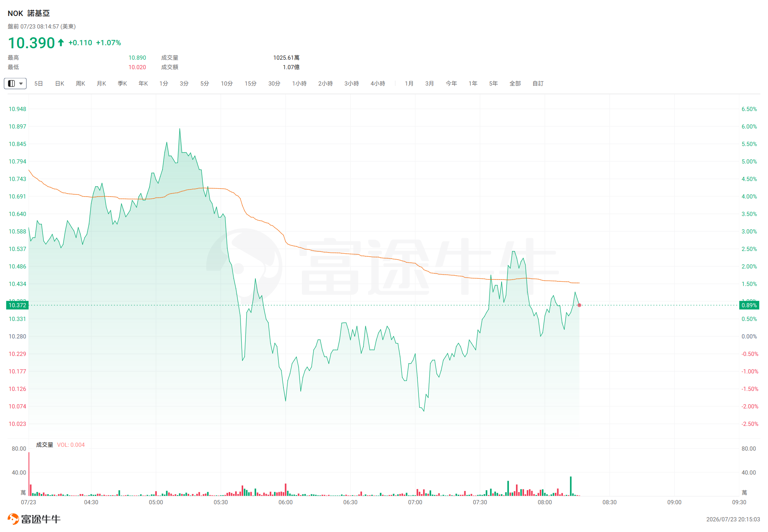The width and height of the screenshot is (768, 532).
Task: Select the 日K chart tab
Action: [60, 83]
